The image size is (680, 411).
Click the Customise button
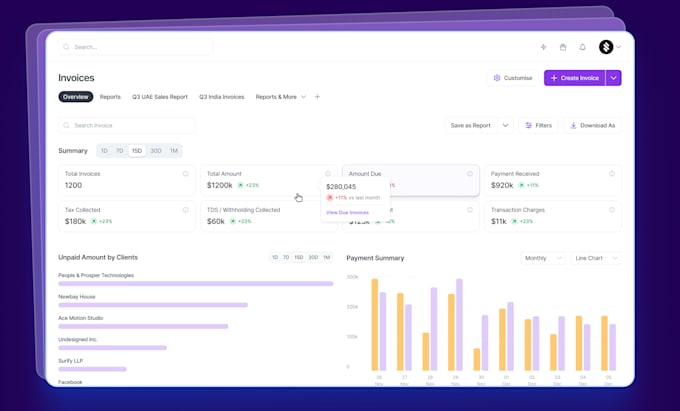point(513,78)
